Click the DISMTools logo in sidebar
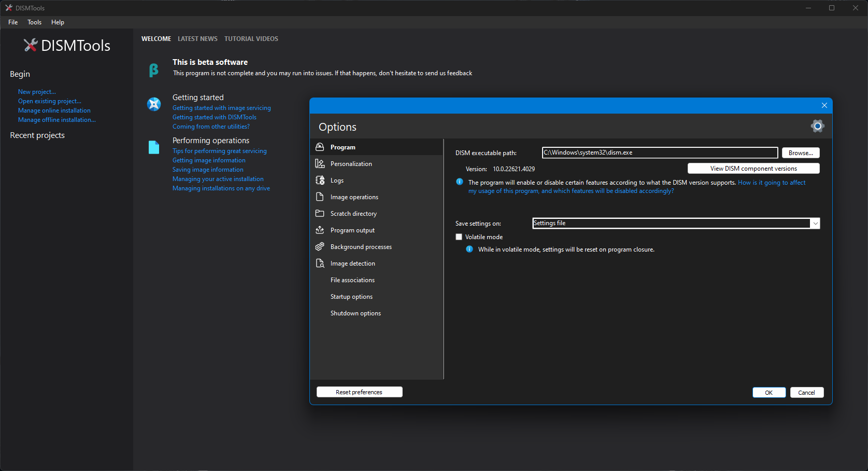868x471 pixels. (x=67, y=46)
